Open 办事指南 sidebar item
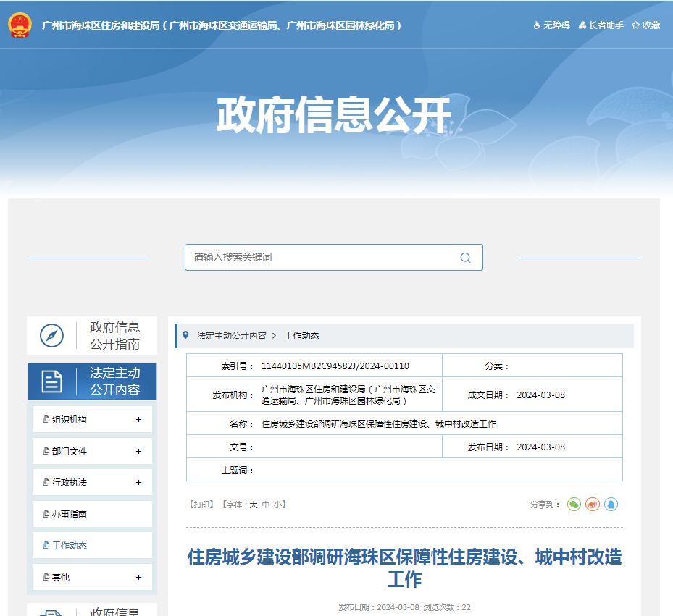Screen dimensions: 673x616 70,514
